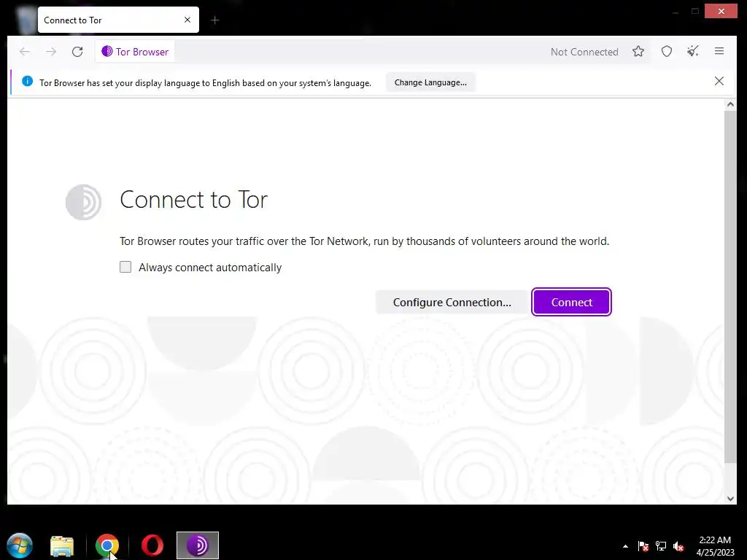The width and height of the screenshot is (747, 560).
Task: Click the Connect to Tor heading
Action: click(x=193, y=199)
